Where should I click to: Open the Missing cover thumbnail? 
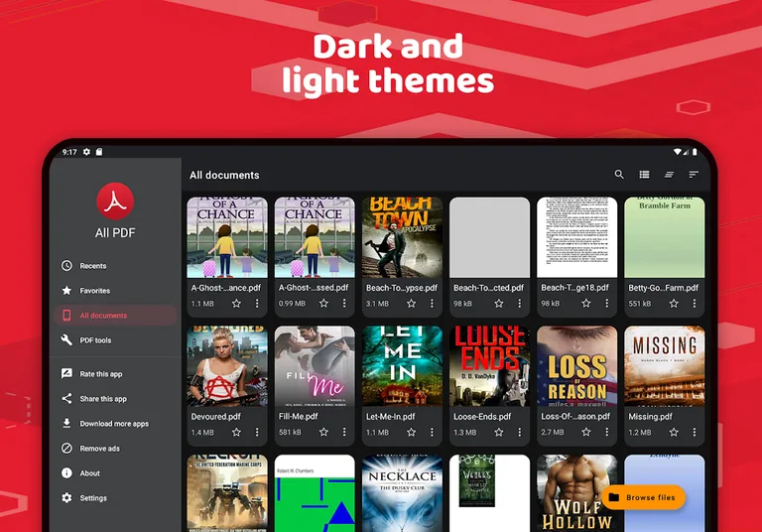tap(665, 365)
